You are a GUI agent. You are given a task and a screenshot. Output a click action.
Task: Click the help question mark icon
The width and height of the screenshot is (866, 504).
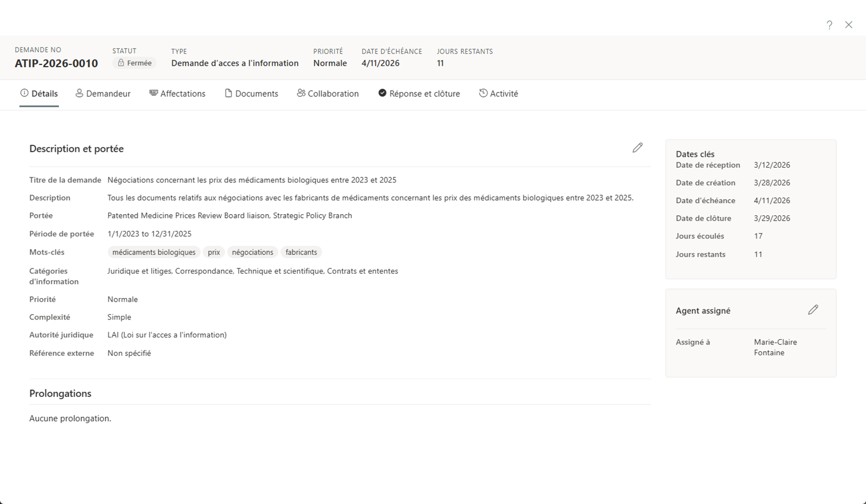click(x=829, y=25)
